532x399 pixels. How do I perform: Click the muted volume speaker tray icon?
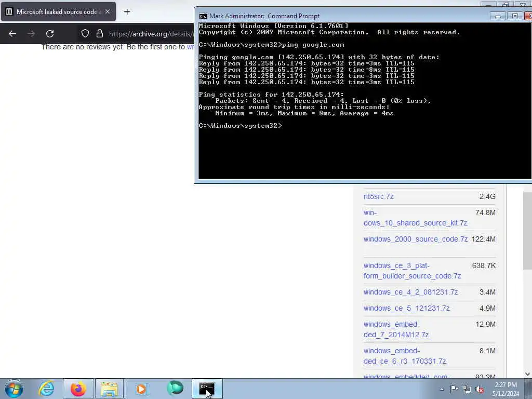tap(480, 389)
